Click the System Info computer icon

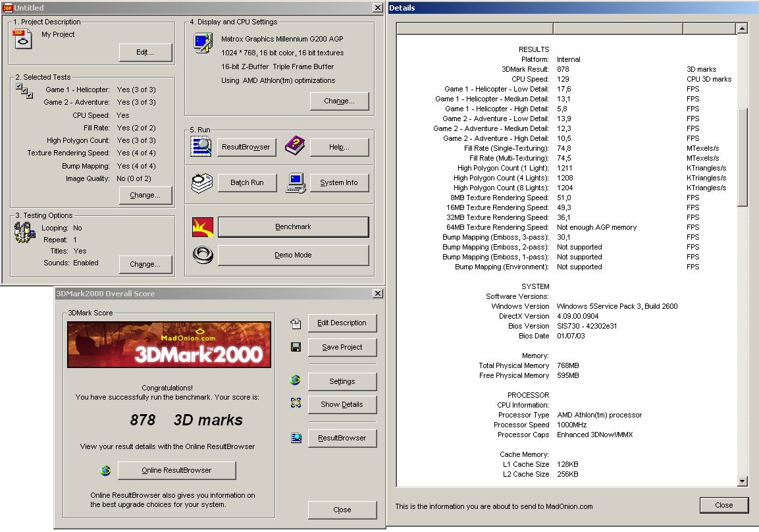click(295, 182)
